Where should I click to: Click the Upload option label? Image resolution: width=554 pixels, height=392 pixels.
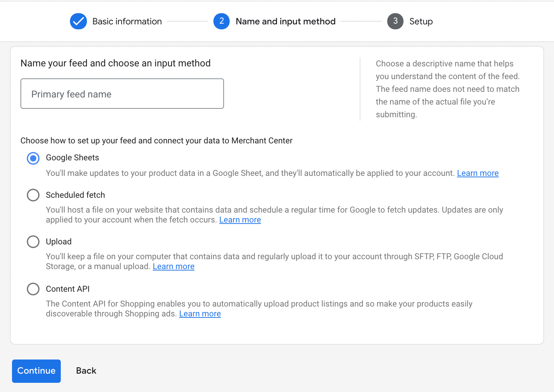(x=59, y=242)
